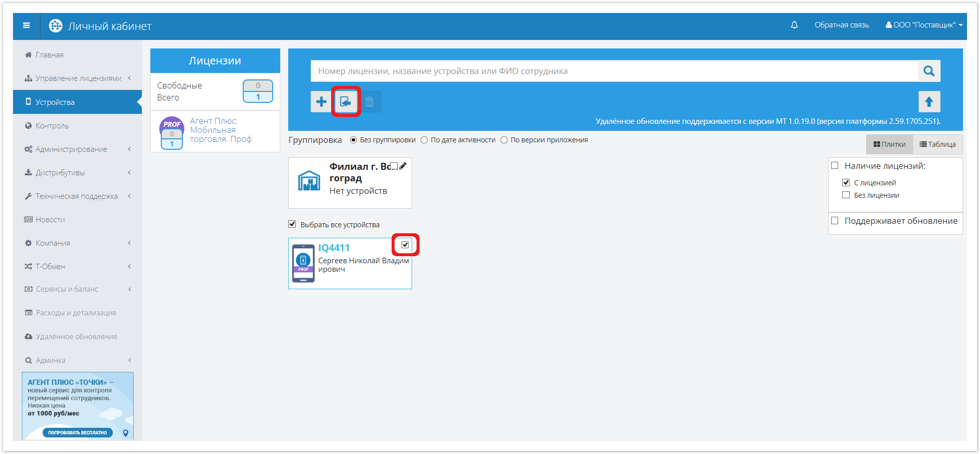Enable the 'Без лицензии' filter checkbox
Image resolution: width=980 pixels, height=454 pixels.
846,195
